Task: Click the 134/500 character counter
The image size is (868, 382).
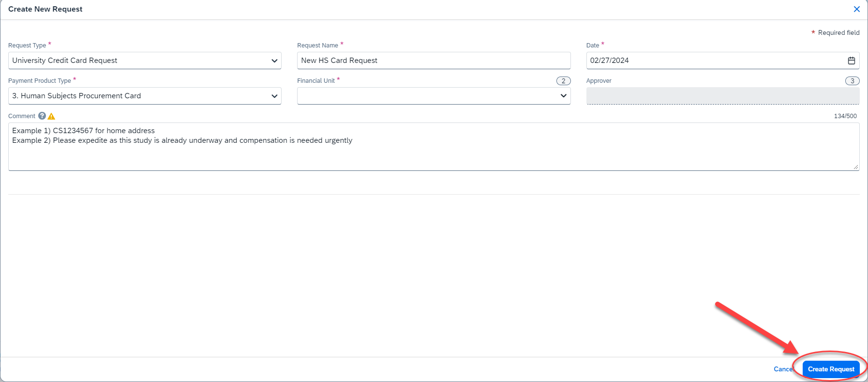Action: click(845, 116)
